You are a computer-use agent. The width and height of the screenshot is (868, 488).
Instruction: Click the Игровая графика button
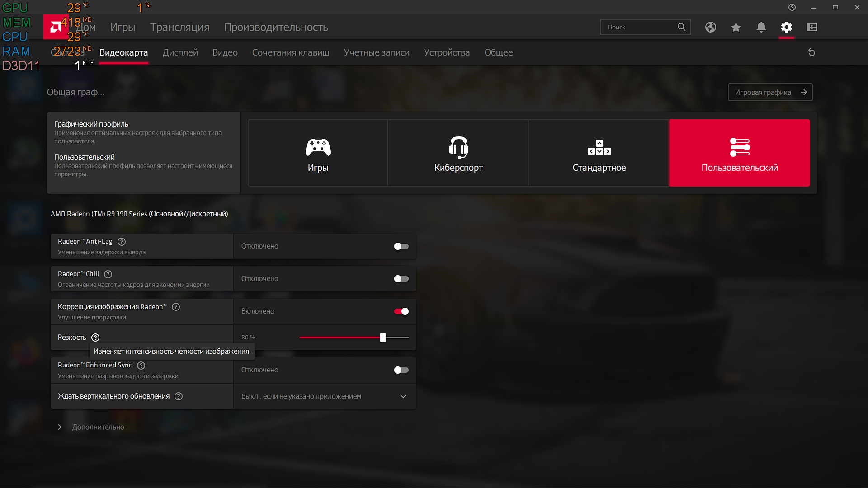(770, 92)
